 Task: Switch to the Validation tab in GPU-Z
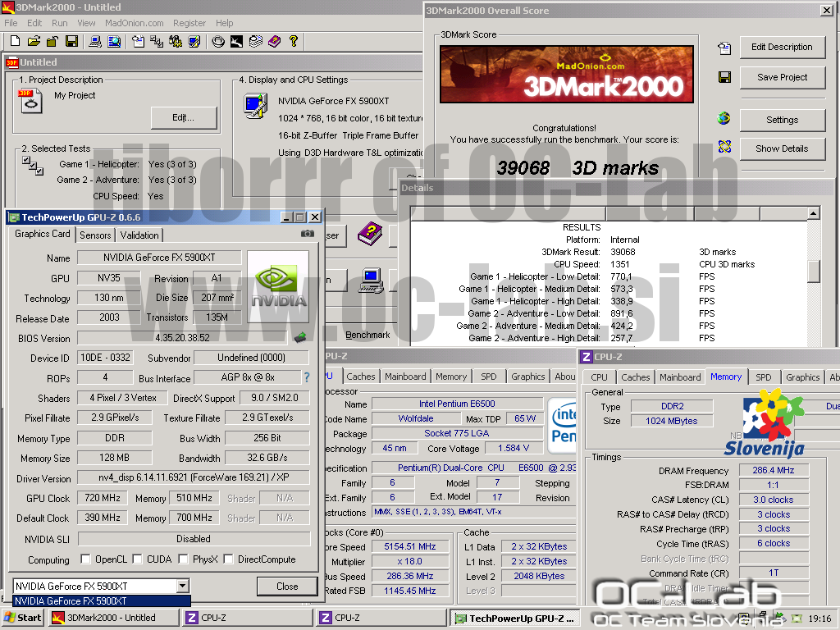(139, 235)
